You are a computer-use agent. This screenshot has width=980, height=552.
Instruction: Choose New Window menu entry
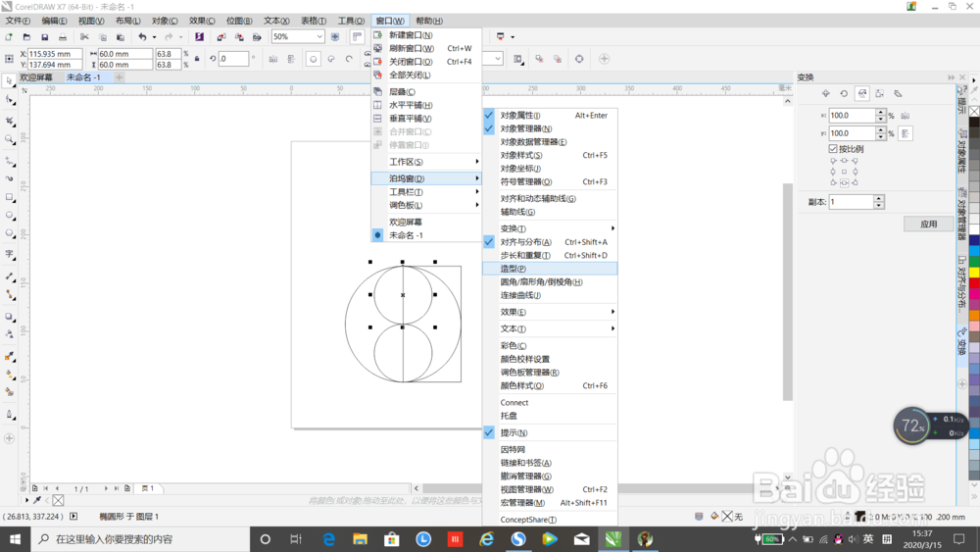coord(426,35)
